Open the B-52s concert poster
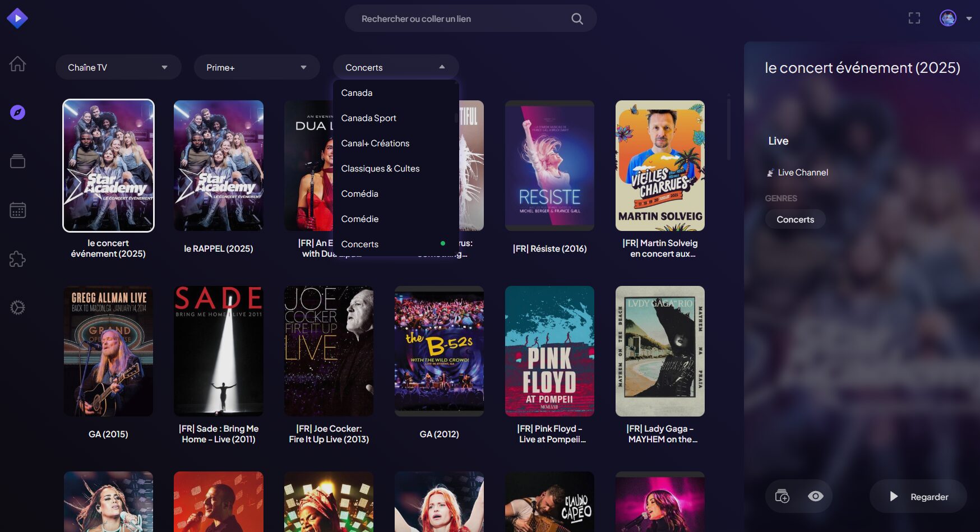 tap(439, 351)
